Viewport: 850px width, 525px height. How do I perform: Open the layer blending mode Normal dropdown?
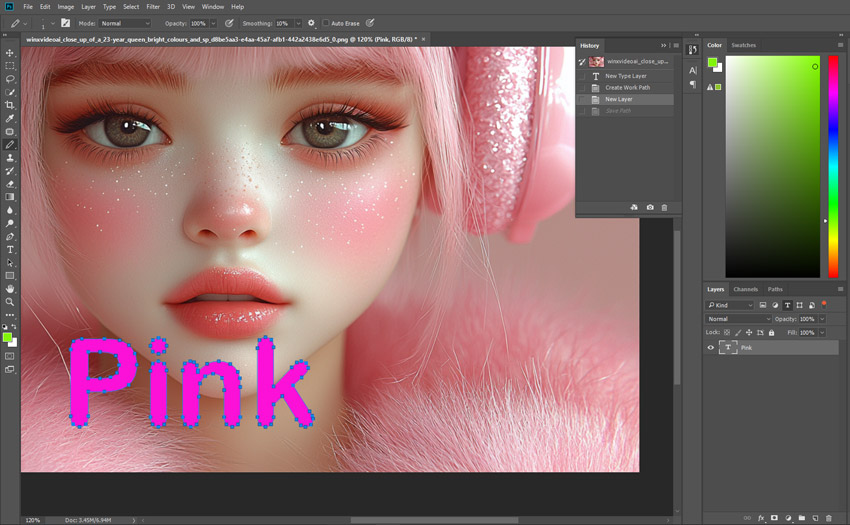738,319
